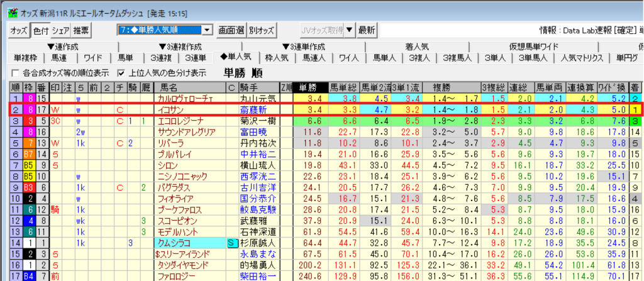Click the red 3C mark for エコロレジーナ
The height and width of the screenshot is (281, 644).
pyautogui.click(x=55, y=121)
